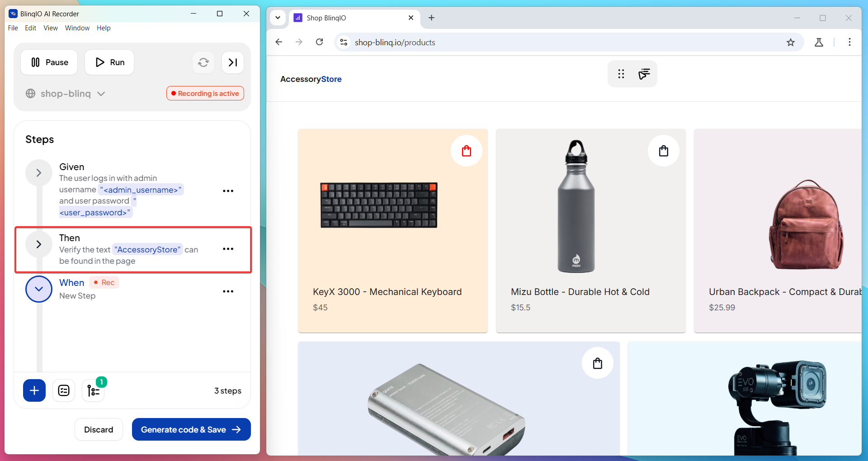Click the EVO gimbal camera image
868x461 pixels.
(777, 408)
